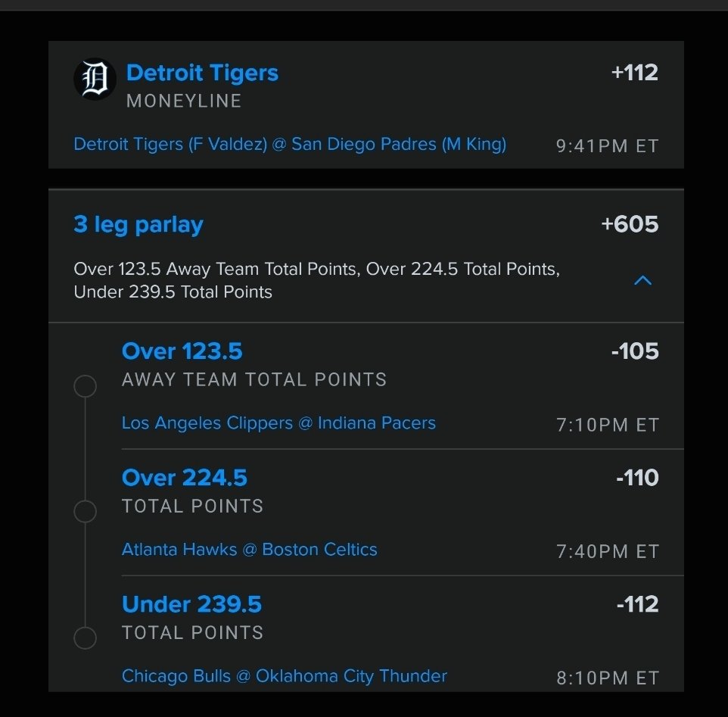Open Los Angeles Clippers @ Indiana Pacers game

tap(278, 422)
